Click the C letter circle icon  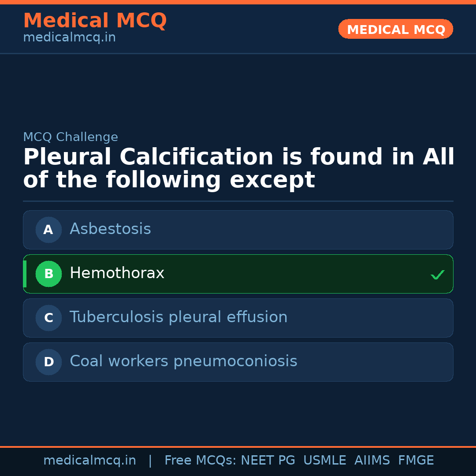(48, 318)
